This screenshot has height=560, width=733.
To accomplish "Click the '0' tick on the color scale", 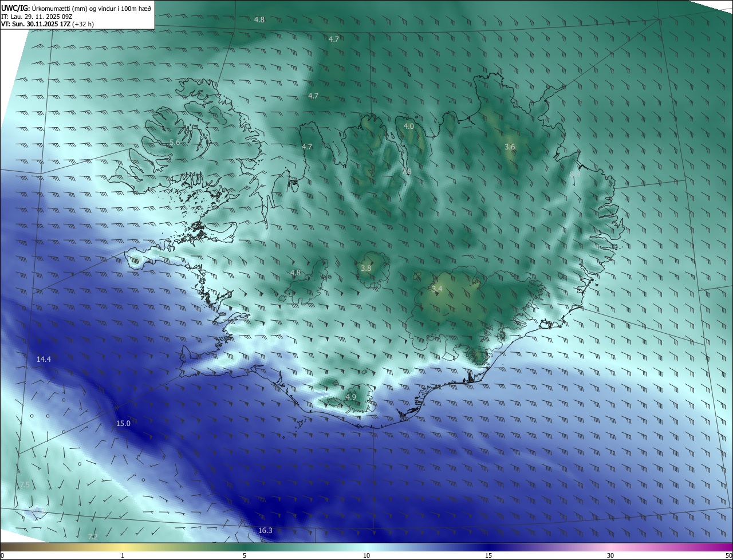I will 2,555.
